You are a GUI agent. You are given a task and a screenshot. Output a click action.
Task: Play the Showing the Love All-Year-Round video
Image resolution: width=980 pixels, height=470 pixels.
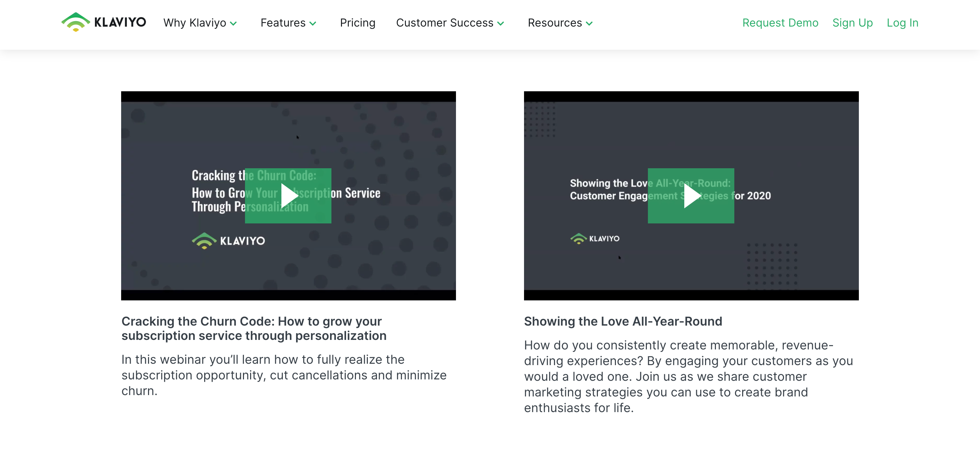[691, 195]
